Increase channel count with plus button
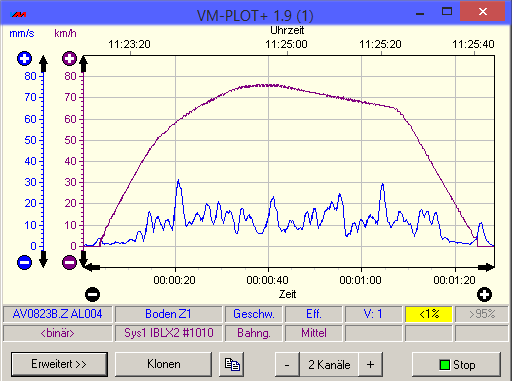 pyautogui.click(x=370, y=364)
